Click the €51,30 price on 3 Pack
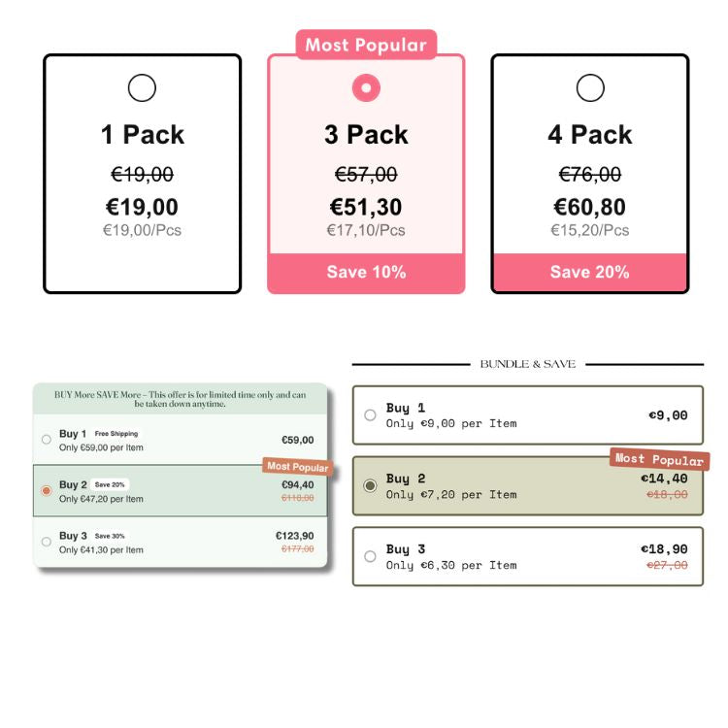Image resolution: width=728 pixels, height=728 pixels. (366, 207)
